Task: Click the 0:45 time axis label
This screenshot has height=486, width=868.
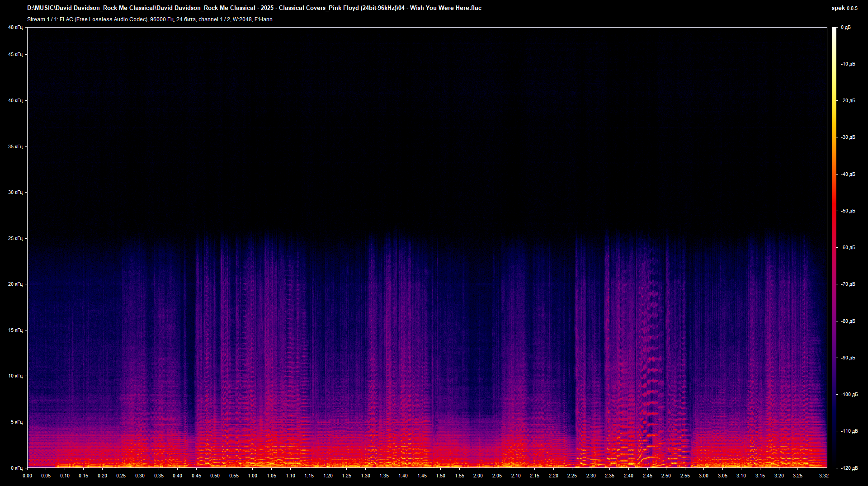Action: click(x=197, y=476)
